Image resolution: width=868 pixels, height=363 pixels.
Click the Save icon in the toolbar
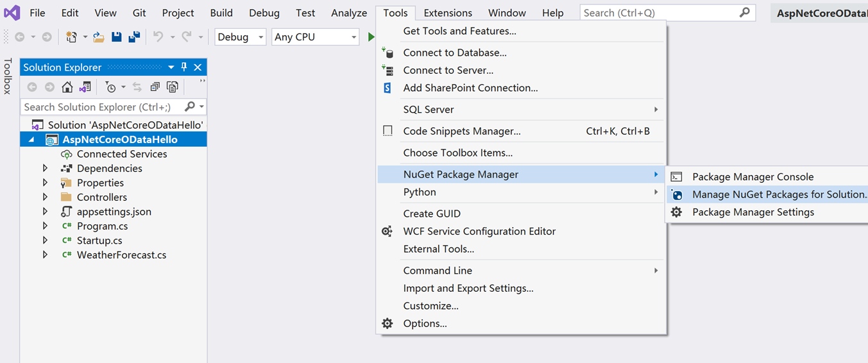click(x=117, y=37)
